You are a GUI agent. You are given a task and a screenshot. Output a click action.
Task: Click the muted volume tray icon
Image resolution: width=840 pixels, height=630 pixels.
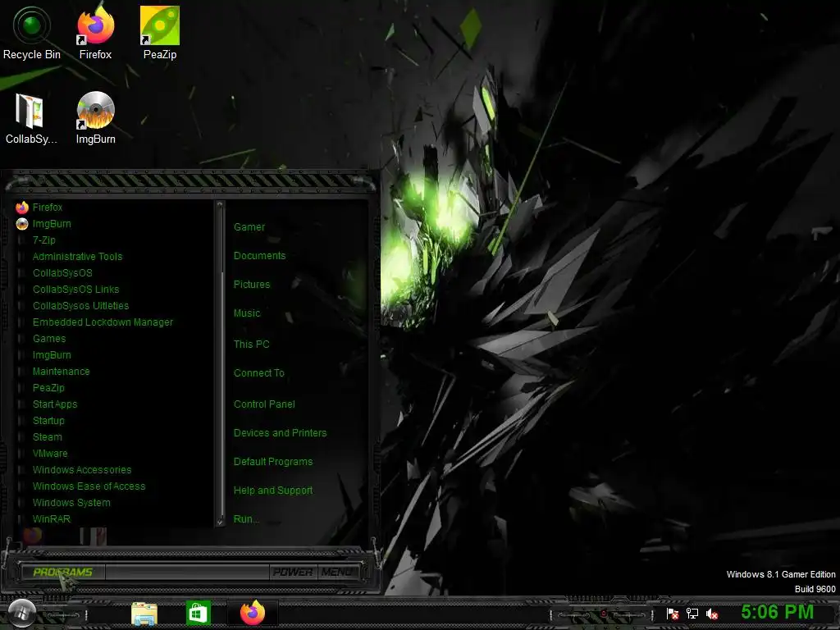click(x=712, y=614)
